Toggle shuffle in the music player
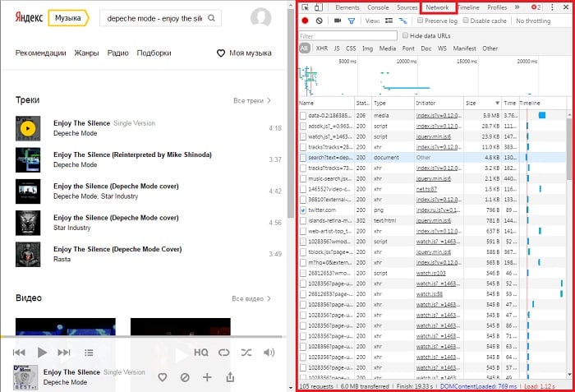The width and height of the screenshot is (575, 392). (x=246, y=353)
